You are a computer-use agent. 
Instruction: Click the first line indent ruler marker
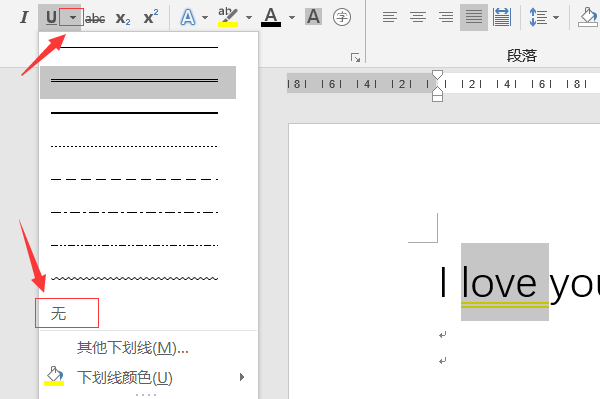point(437,75)
